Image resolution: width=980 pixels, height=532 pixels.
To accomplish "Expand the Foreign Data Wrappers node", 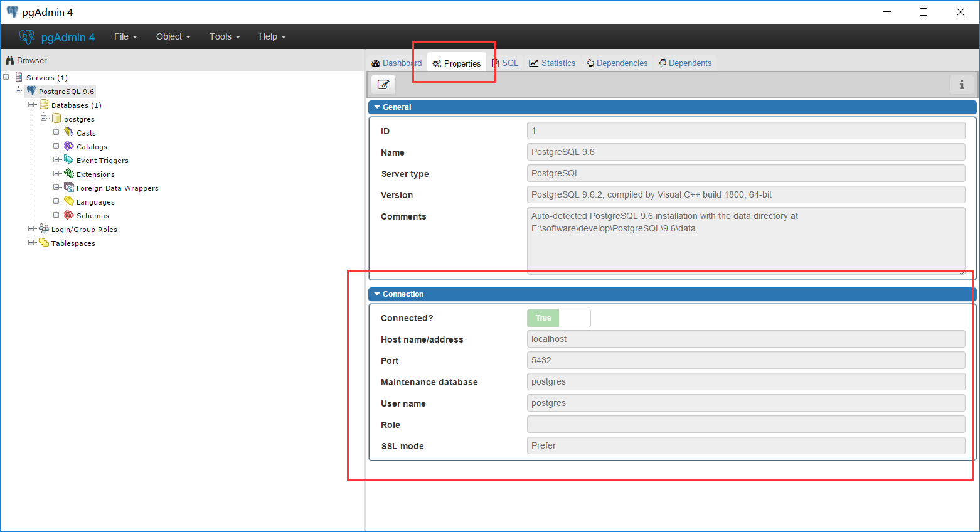I will (56, 188).
